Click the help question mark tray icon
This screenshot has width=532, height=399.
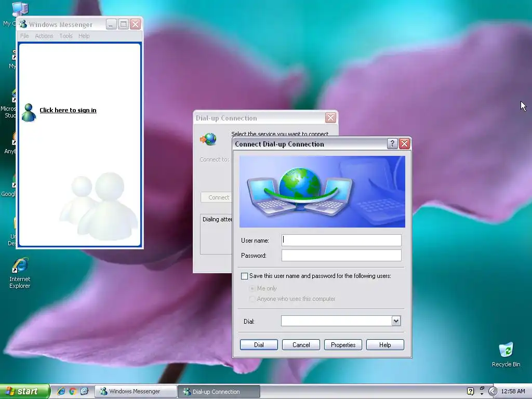(470, 391)
